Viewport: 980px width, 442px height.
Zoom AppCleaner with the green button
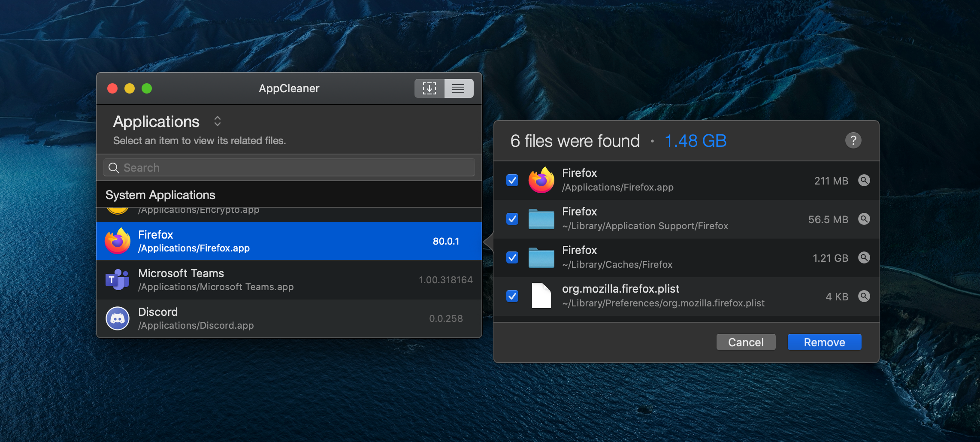[147, 88]
